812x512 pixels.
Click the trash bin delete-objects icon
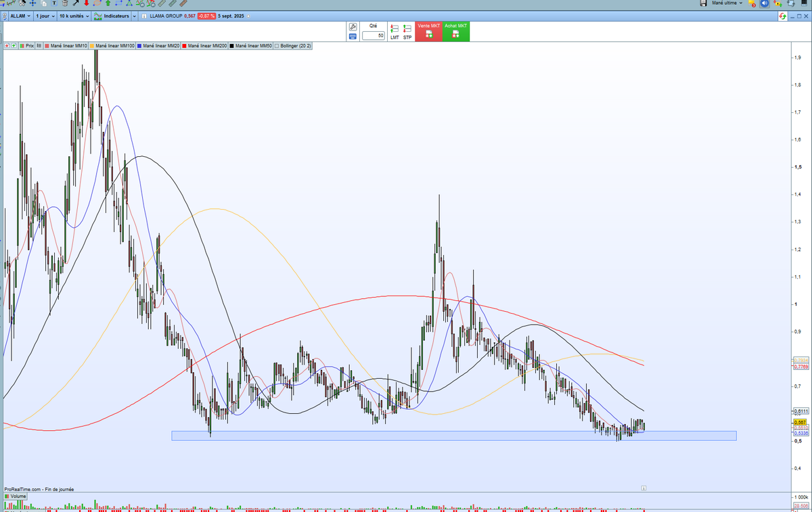(65, 3)
